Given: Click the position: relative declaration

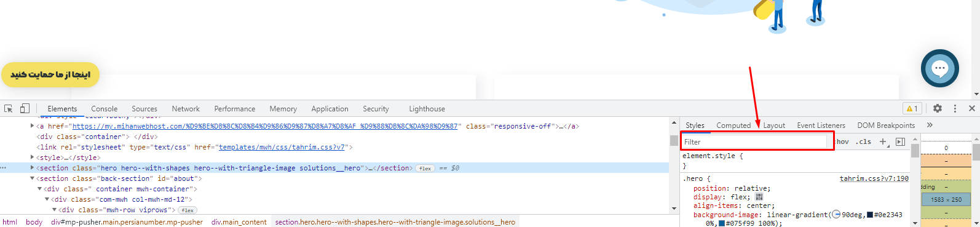Looking at the screenshot, I should click(x=732, y=188).
